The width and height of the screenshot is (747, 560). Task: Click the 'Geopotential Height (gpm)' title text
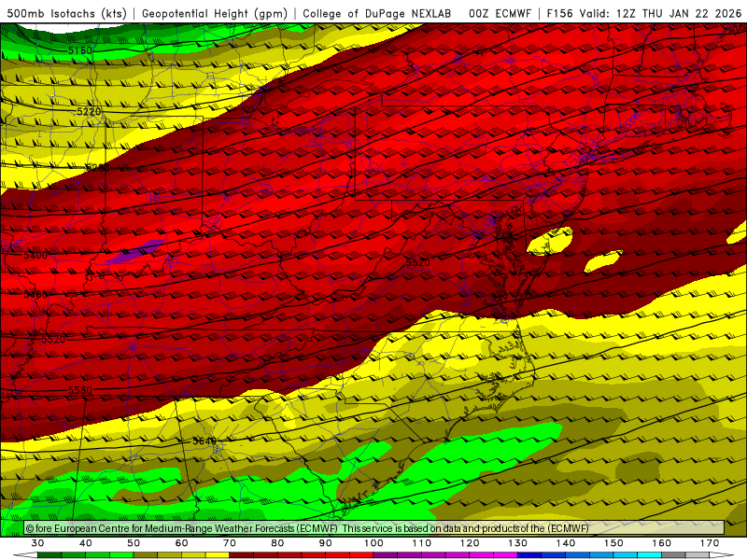click(215, 13)
